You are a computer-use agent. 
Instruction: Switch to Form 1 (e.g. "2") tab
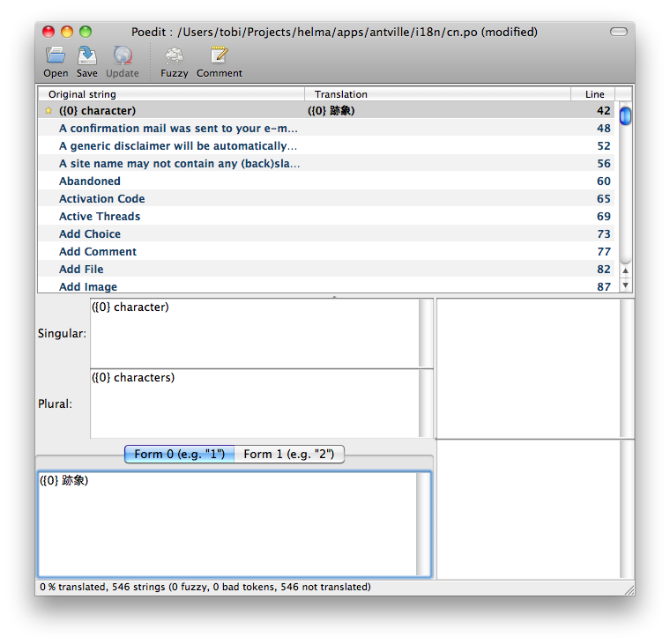coord(289,455)
